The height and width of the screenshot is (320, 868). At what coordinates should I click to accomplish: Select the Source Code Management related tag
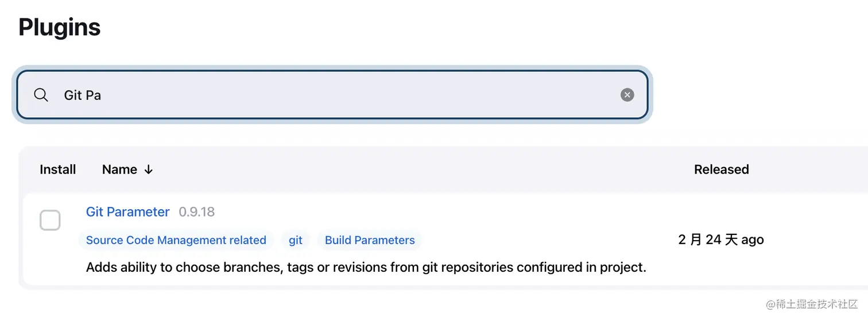pos(176,240)
